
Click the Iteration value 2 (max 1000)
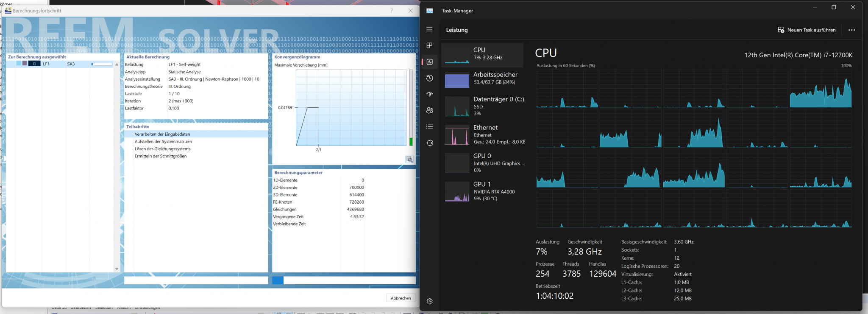(181, 101)
